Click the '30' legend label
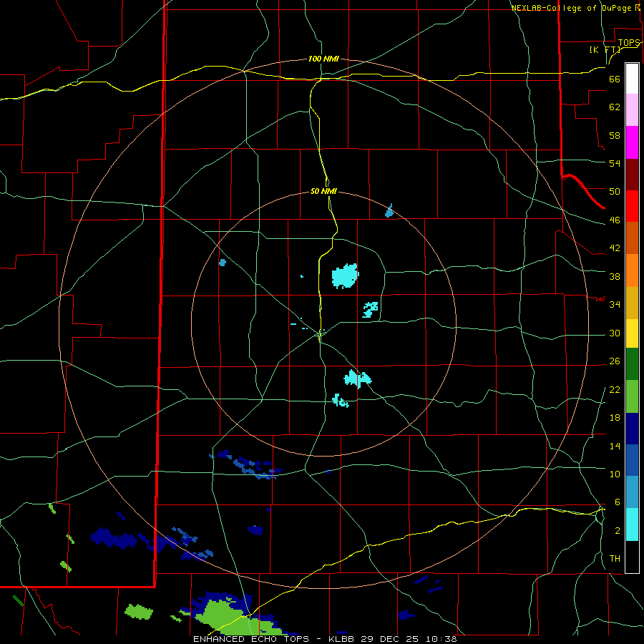The image size is (644, 644). (615, 333)
